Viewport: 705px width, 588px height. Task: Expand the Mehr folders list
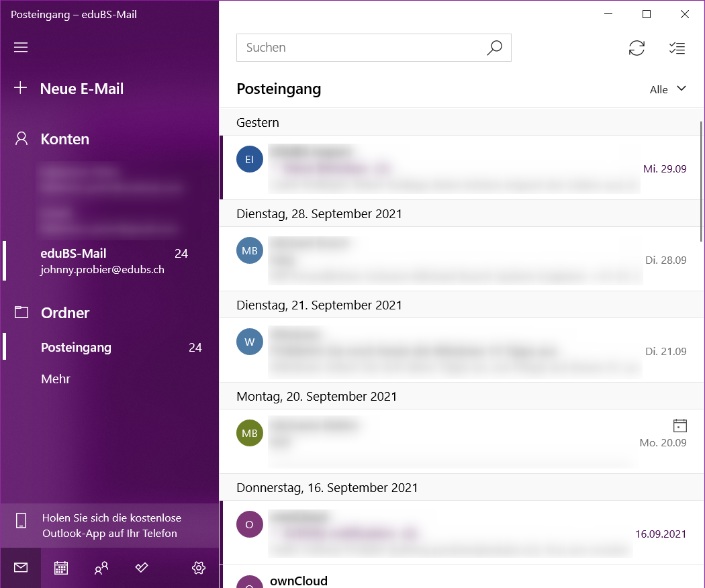coord(56,379)
